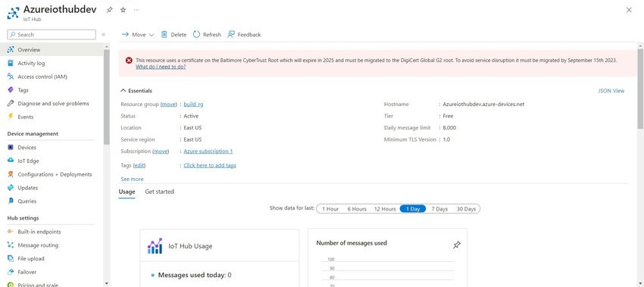Open the Queries icon
The image size is (644, 287).
pos(11,201)
